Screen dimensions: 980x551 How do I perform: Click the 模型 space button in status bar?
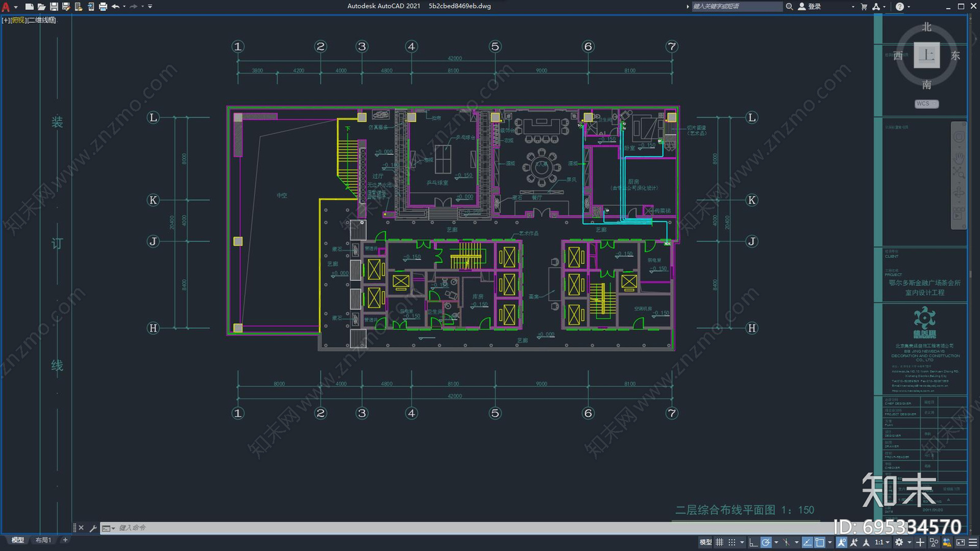tap(706, 542)
